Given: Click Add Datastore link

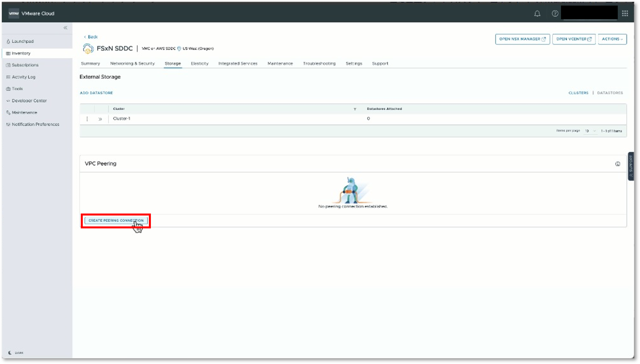Looking at the screenshot, I should [x=96, y=93].
